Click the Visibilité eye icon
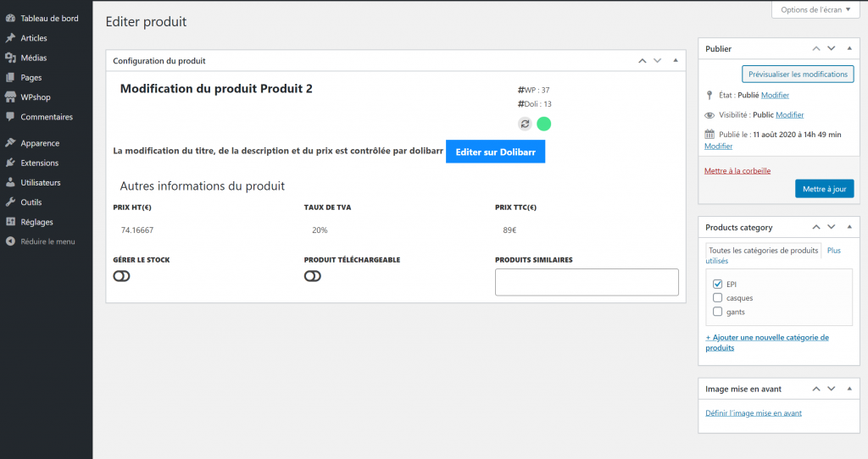Screen dimensions: 868x459 [x=709, y=115]
